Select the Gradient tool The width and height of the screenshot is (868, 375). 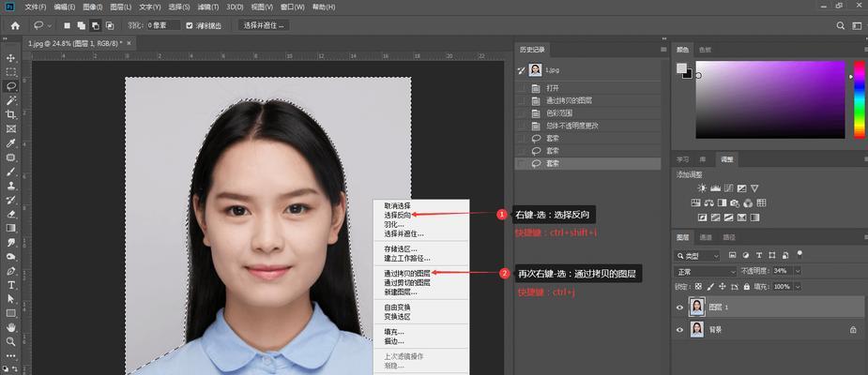(x=10, y=228)
